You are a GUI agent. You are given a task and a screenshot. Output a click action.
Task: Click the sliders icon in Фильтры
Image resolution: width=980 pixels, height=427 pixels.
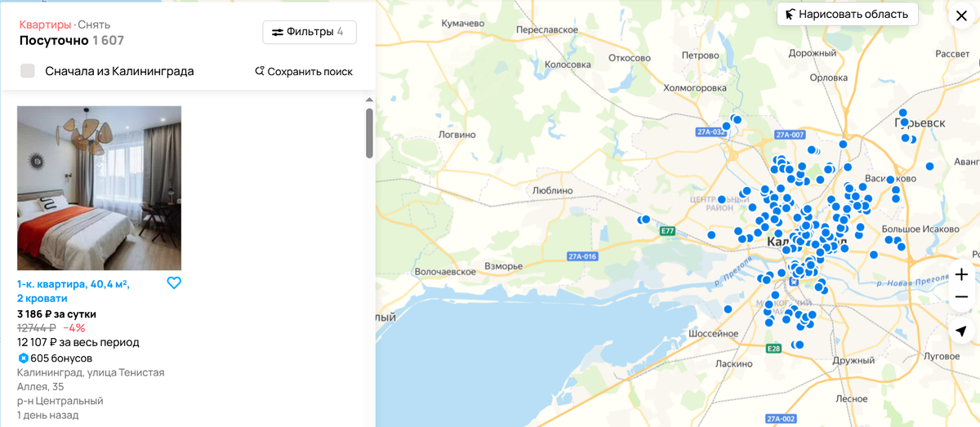tap(278, 32)
